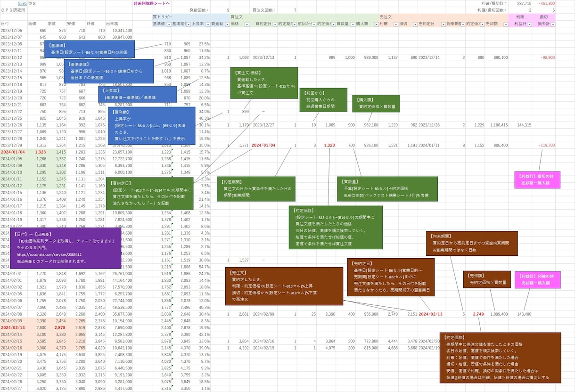Screen dimensions: 575x392
Task: Select the 10,341,400 volume cell
Action: point(119,30)
